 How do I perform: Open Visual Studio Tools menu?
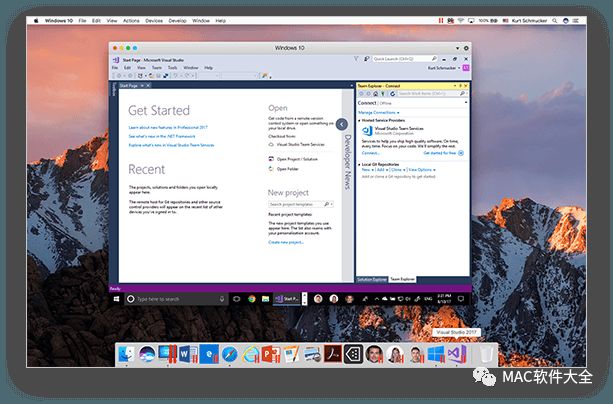(x=172, y=68)
